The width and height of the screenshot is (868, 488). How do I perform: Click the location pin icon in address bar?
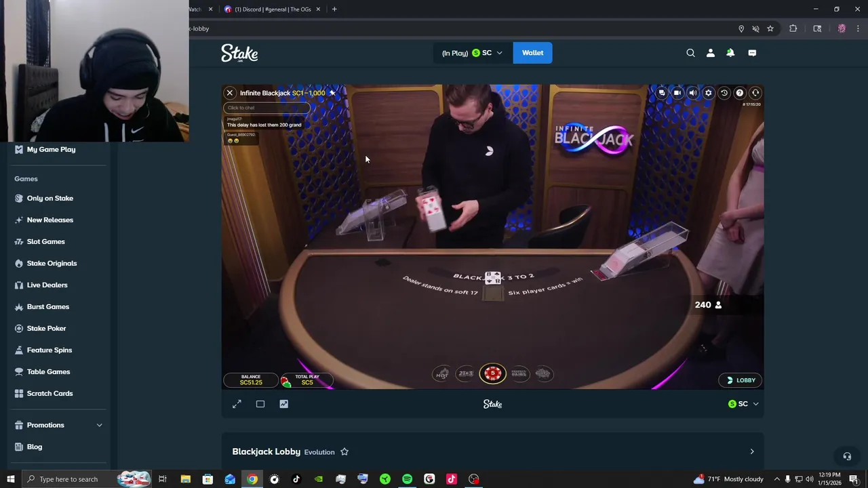(741, 28)
